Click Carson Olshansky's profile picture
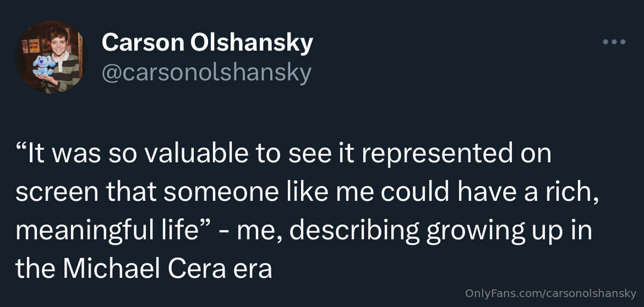This screenshot has height=307, width=644. point(51,57)
